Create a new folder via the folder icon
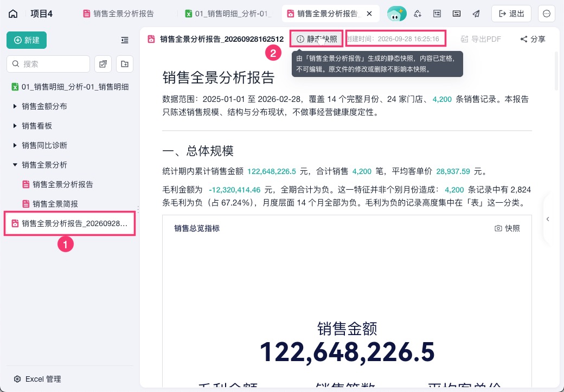The height and width of the screenshot is (392, 564). [x=124, y=64]
